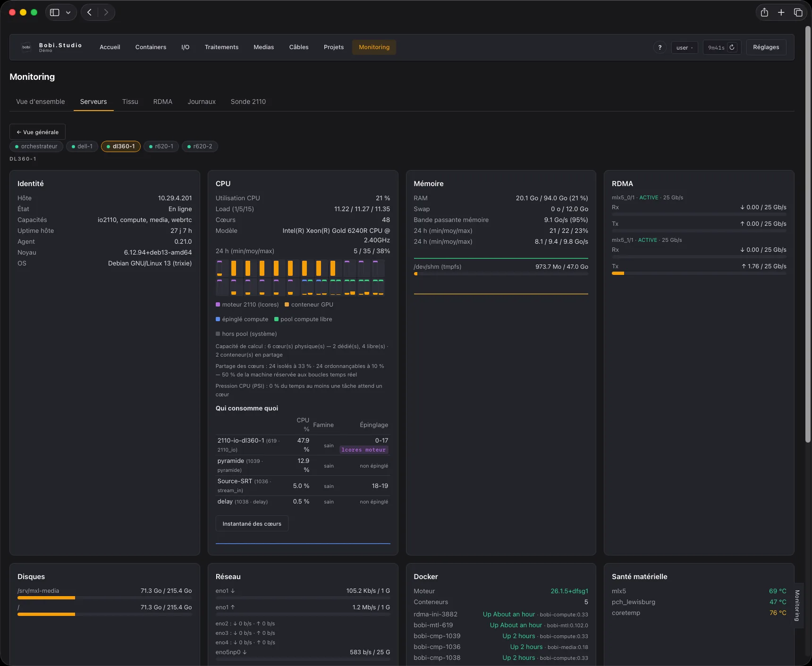Click the rdma-ini-3882 container row name
Image resolution: width=812 pixels, height=666 pixels.
coord(436,614)
